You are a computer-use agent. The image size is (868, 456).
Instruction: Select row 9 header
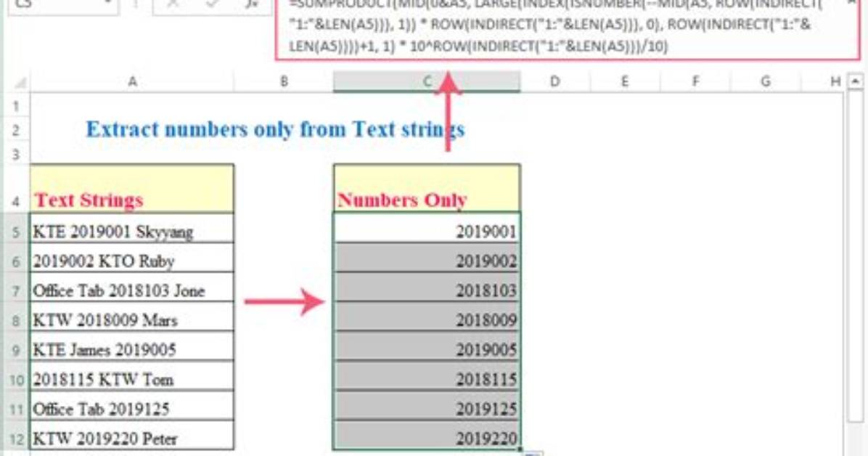[15, 346]
